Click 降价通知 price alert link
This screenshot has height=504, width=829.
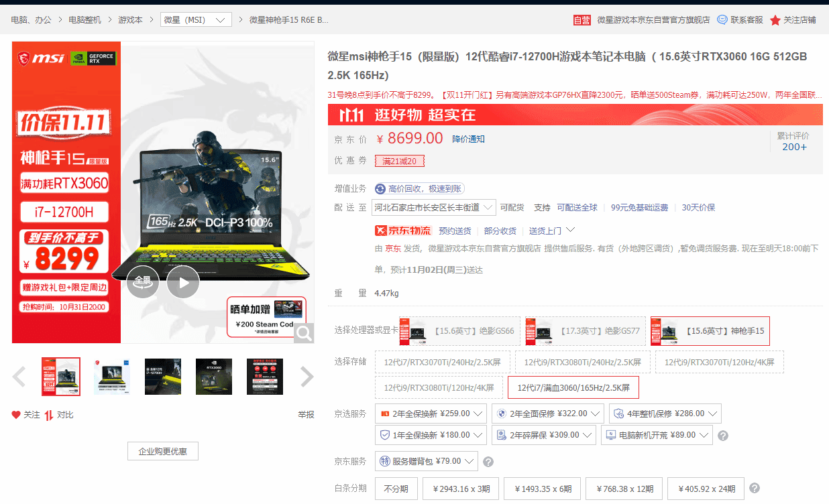[468, 139]
